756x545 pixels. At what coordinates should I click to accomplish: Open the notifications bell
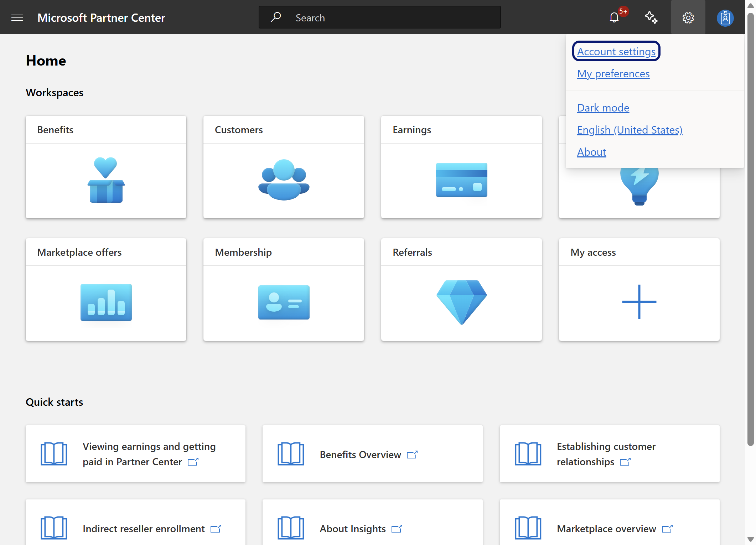tap(614, 17)
